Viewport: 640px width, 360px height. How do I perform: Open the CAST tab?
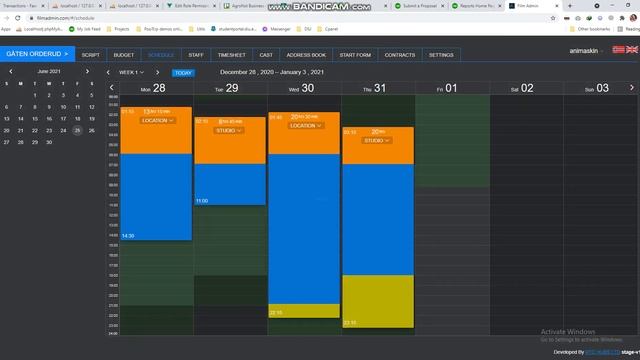266,55
